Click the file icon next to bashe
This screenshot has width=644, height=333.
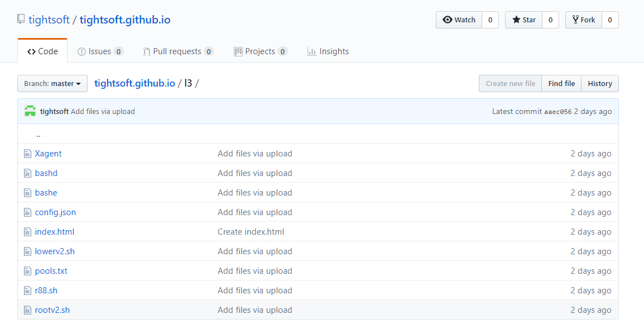(27, 193)
